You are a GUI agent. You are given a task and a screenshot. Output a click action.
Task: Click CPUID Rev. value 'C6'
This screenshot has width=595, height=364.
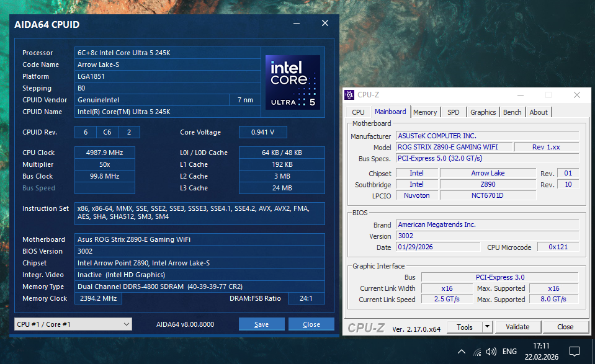(107, 132)
